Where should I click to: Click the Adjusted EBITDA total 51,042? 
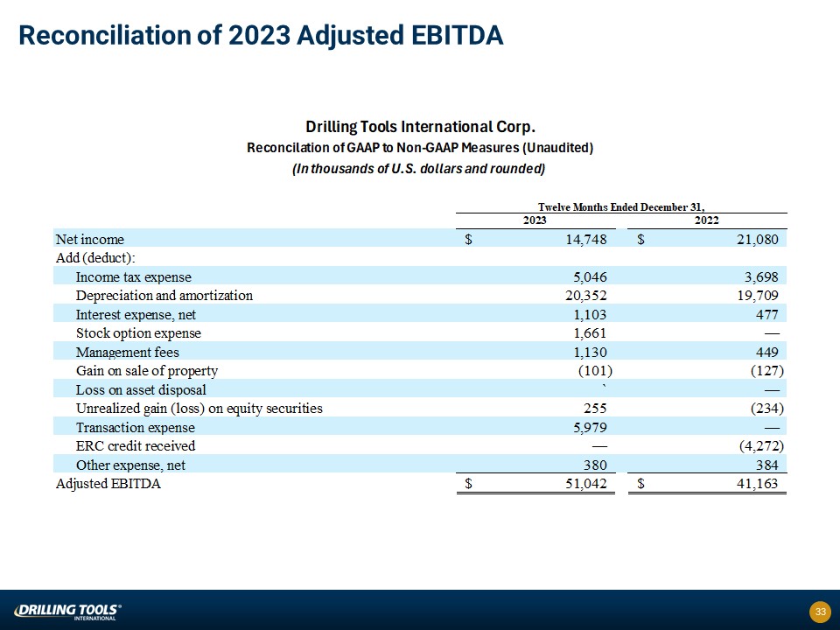click(x=586, y=484)
